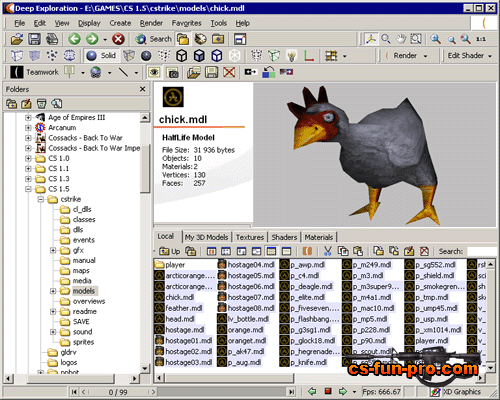This screenshot has width=500, height=400.
Task: Click the Up folder button
Action: point(170,251)
